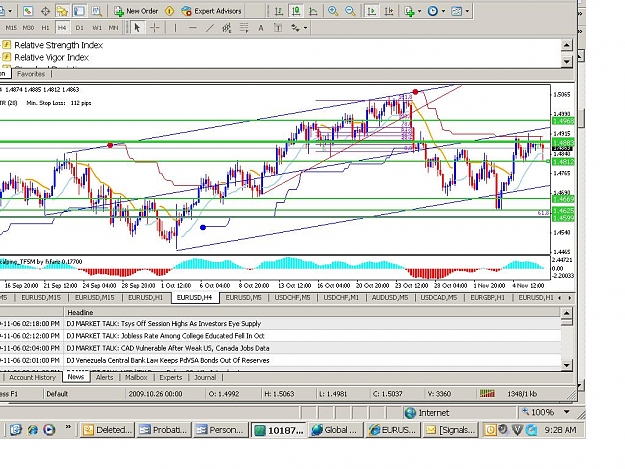Open the Profiles dropdown arrow

point(10,11)
